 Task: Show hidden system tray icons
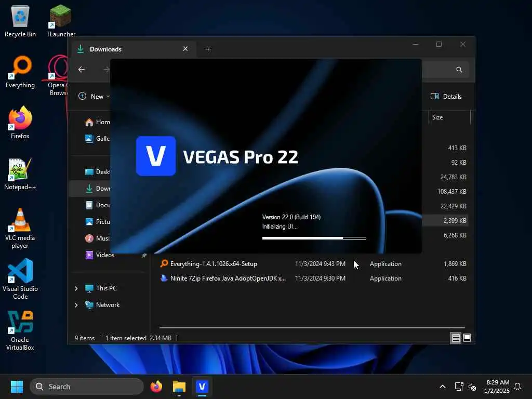443,387
